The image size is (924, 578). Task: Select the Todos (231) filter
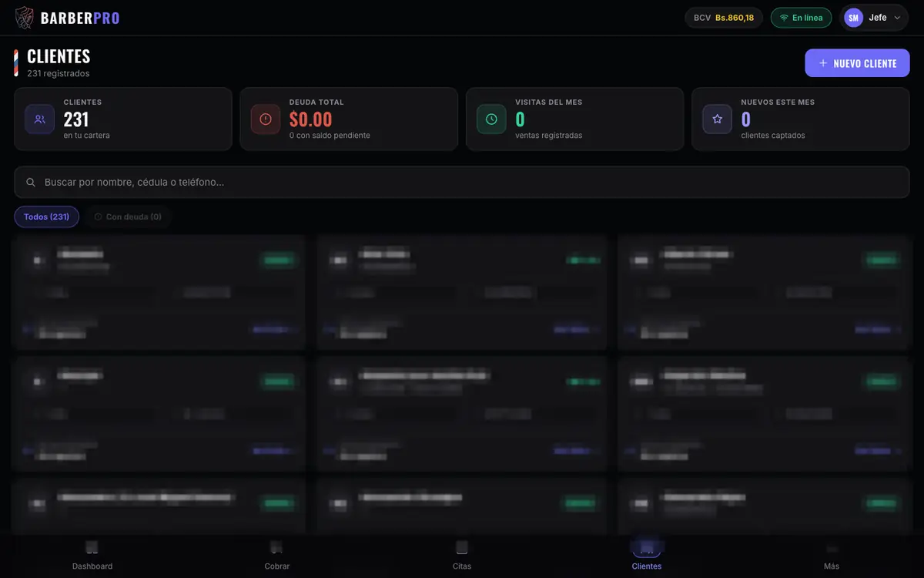(x=46, y=217)
